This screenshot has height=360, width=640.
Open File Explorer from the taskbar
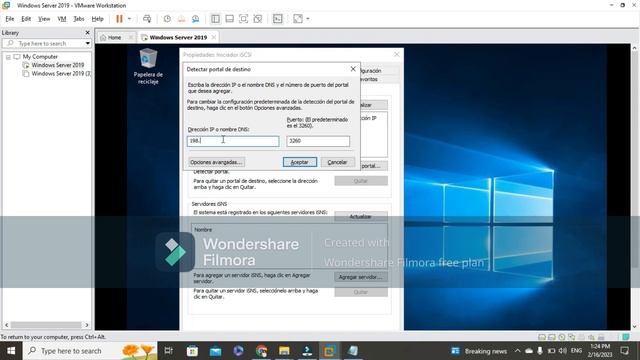tap(284, 351)
